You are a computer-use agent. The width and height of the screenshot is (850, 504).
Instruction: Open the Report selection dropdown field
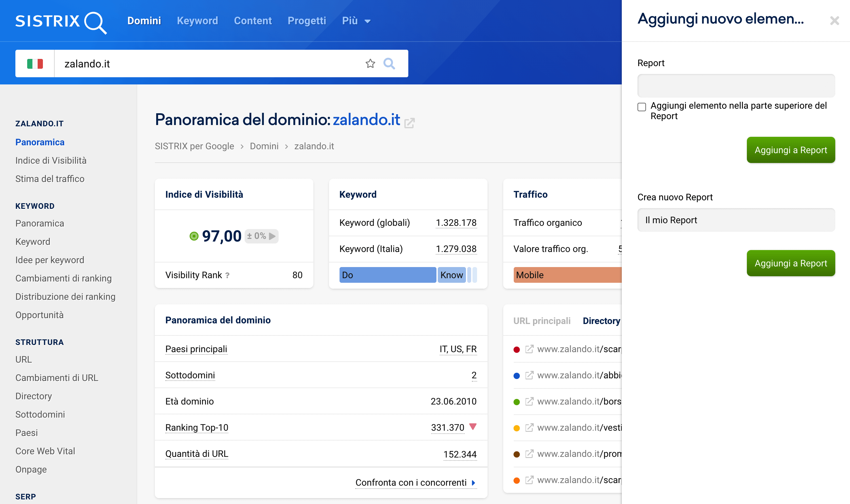click(x=736, y=86)
